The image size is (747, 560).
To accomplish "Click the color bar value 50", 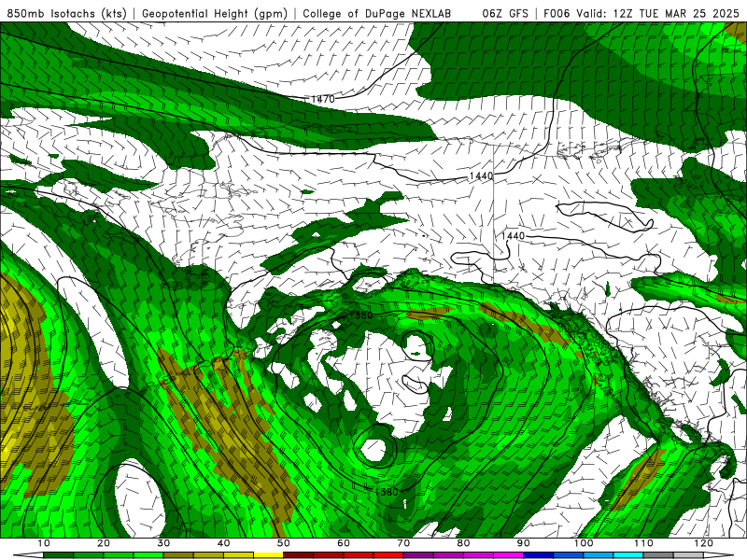I will [284, 543].
